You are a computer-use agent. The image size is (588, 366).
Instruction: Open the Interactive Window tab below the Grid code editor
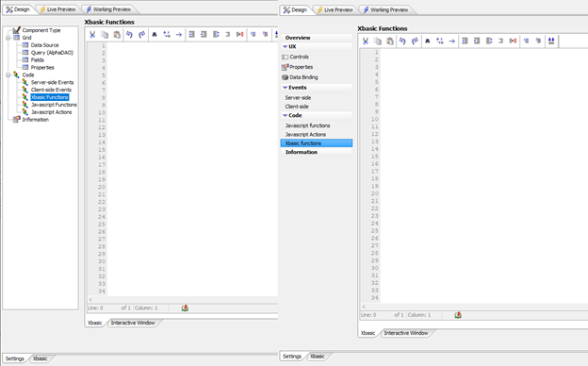(x=133, y=323)
